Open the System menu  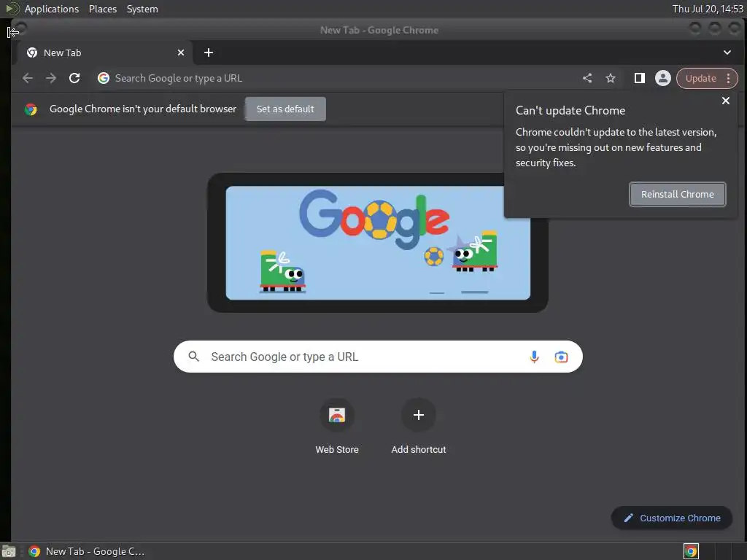[142, 9]
